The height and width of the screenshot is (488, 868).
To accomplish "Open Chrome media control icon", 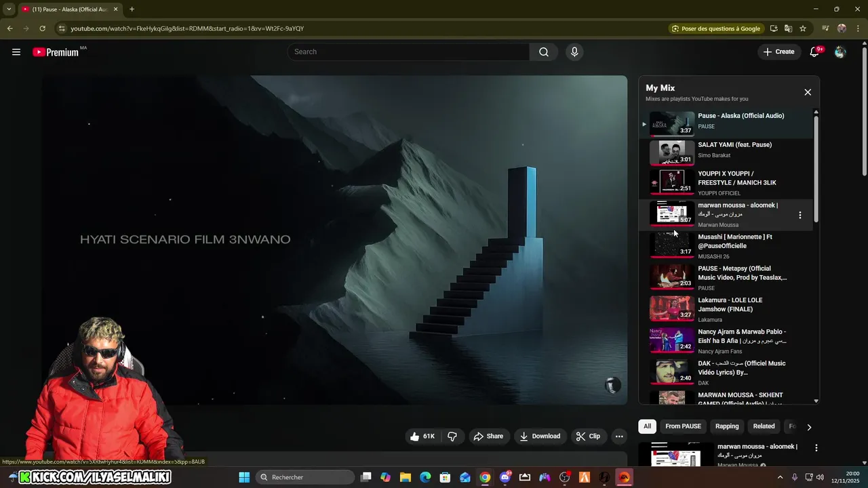I will (825, 28).
